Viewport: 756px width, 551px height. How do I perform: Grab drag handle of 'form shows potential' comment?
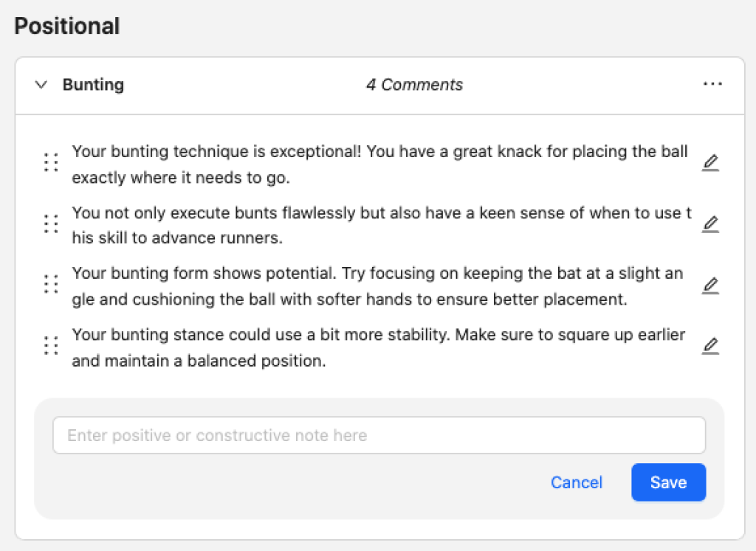(x=51, y=284)
